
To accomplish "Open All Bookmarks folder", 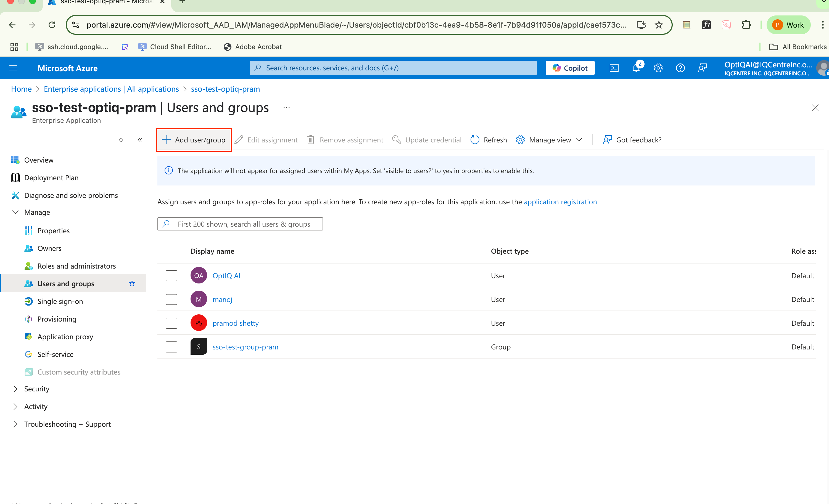I will click(x=797, y=47).
